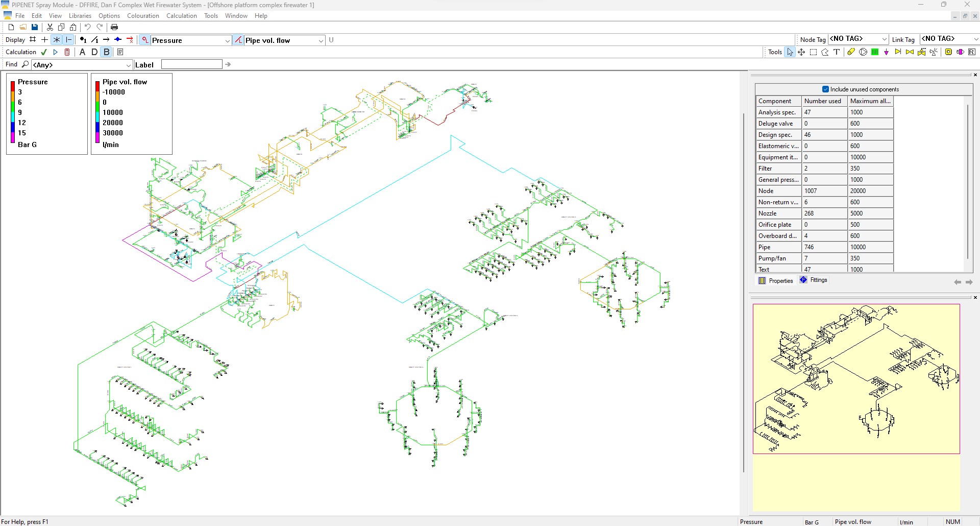Image resolution: width=980 pixels, height=526 pixels.
Task: Select the magenta Orifice plate tool
Action: click(x=960, y=52)
